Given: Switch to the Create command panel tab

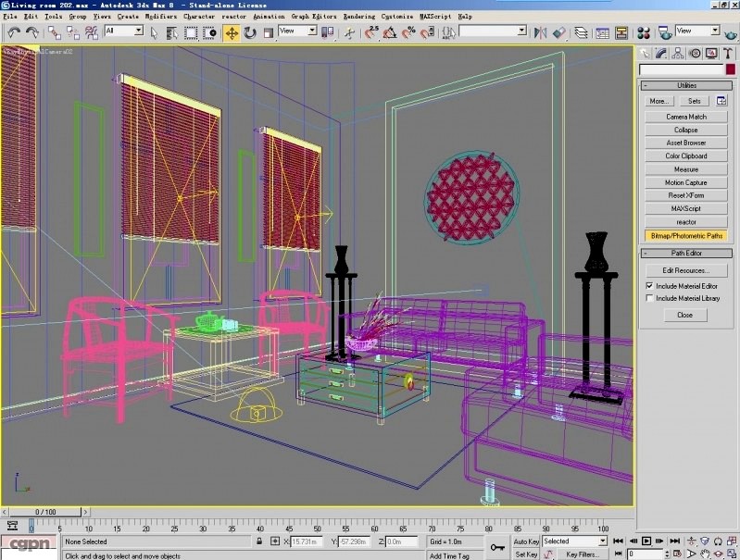Looking at the screenshot, I should (645, 54).
